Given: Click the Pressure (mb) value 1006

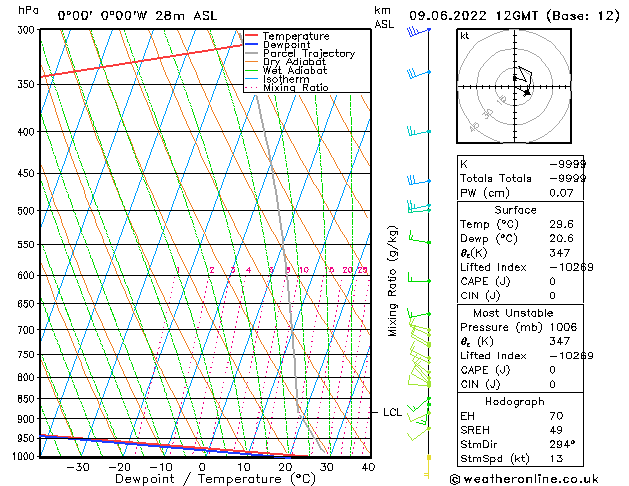Looking at the screenshot, I should click(x=563, y=327).
